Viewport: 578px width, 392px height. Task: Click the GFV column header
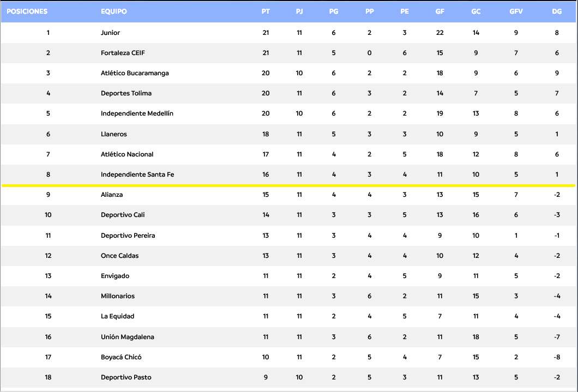click(x=516, y=11)
